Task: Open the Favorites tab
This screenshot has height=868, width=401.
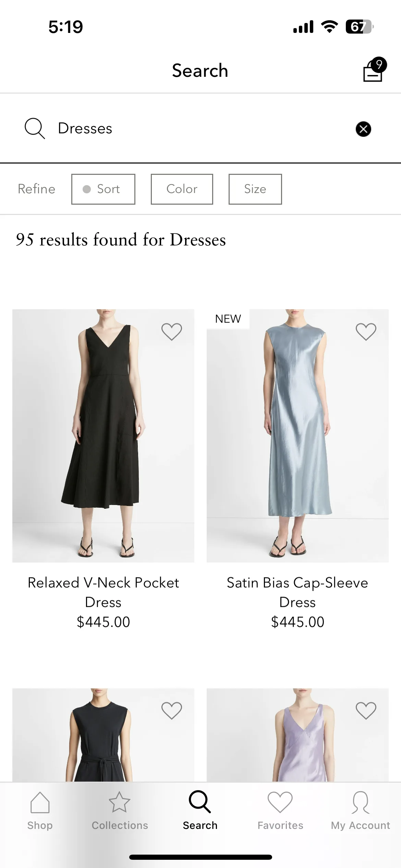Action: (280, 811)
